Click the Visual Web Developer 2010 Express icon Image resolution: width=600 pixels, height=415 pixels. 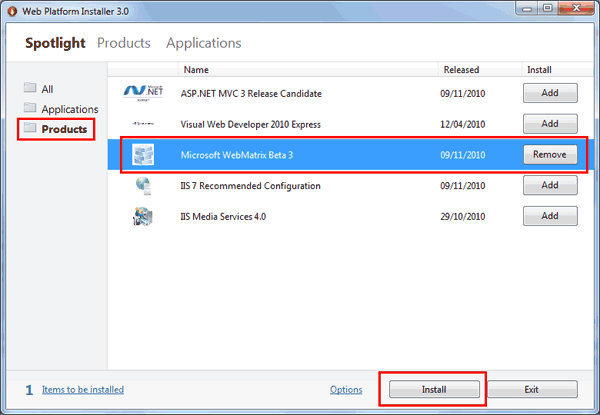pyautogui.click(x=143, y=124)
